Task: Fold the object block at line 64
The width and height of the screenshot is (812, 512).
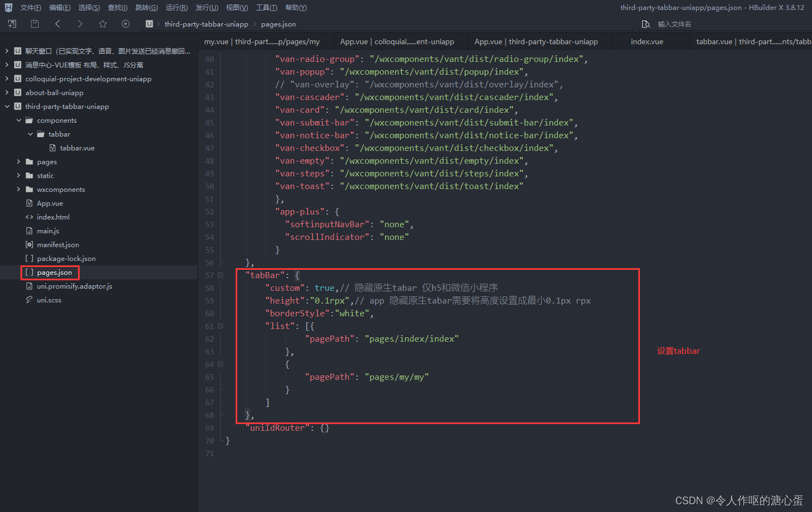Action: pos(220,364)
